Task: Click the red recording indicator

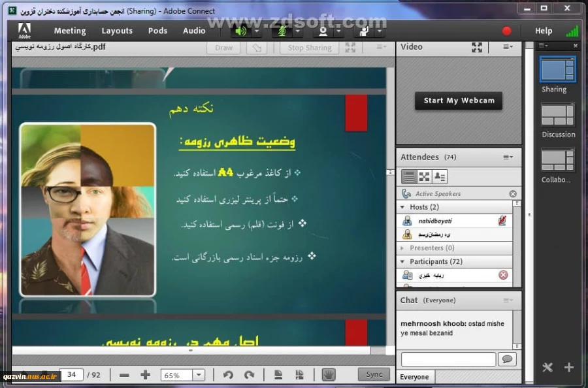Action: pyautogui.click(x=506, y=31)
